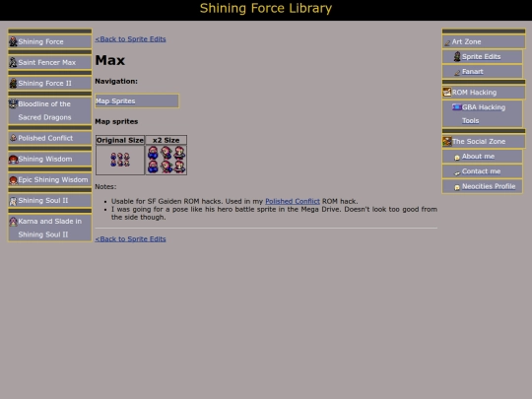
Task: Open Bloodline of the Sacred Dragons section
Action: point(44,110)
